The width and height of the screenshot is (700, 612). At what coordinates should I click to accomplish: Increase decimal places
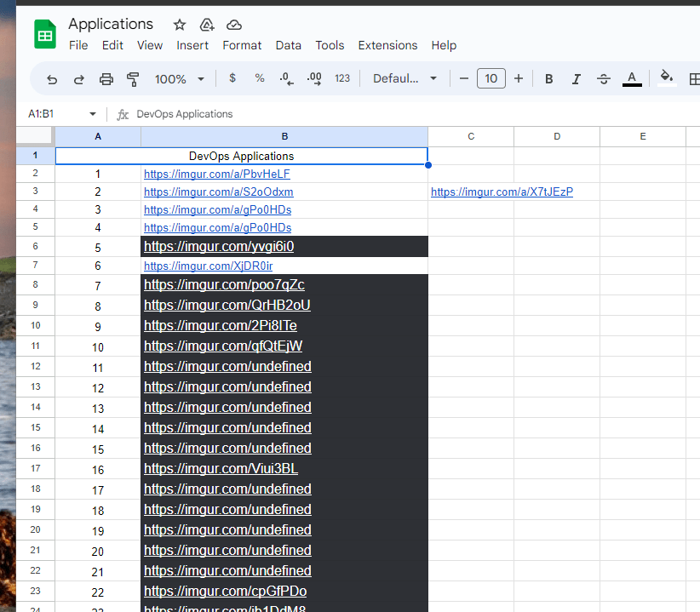tap(314, 79)
